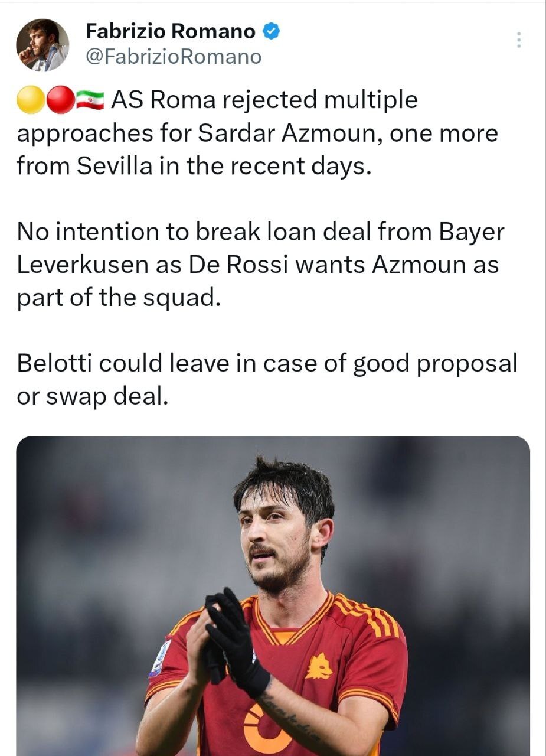This screenshot has height=756, width=546.
Task: Click the Roma wolf crest on jersey
Action: coord(319,666)
